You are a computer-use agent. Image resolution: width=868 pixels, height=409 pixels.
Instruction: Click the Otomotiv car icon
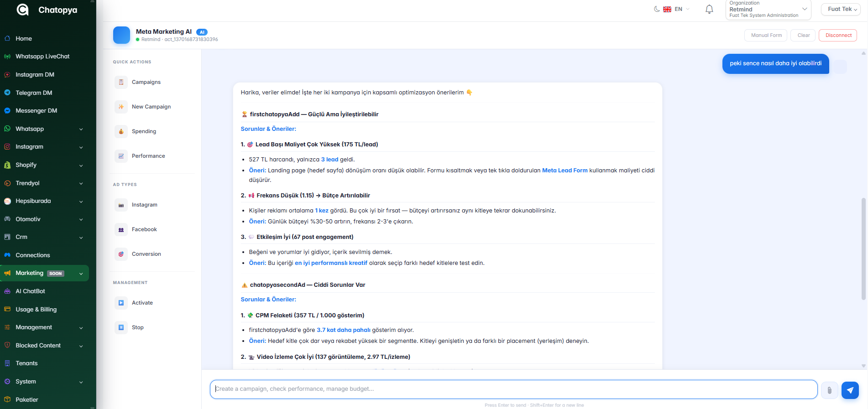click(7, 219)
